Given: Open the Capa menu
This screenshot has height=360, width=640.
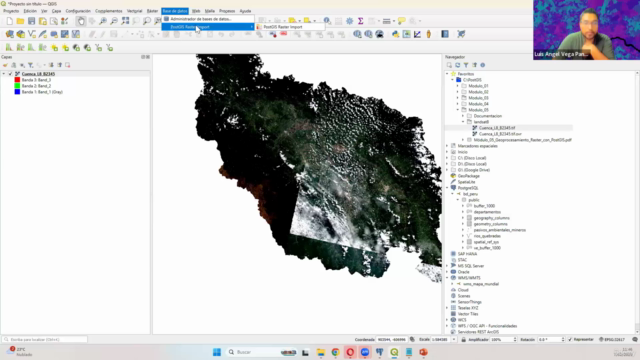Looking at the screenshot, I should (56, 11).
